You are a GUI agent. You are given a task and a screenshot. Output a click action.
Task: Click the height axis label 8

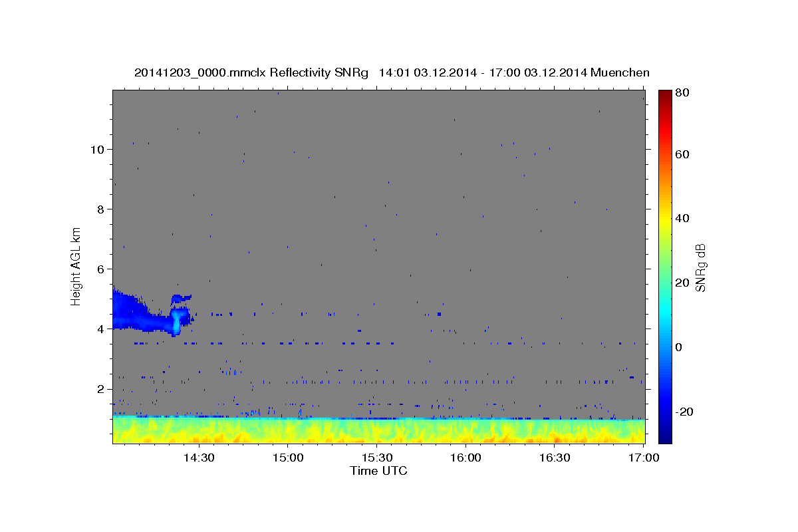(x=100, y=209)
